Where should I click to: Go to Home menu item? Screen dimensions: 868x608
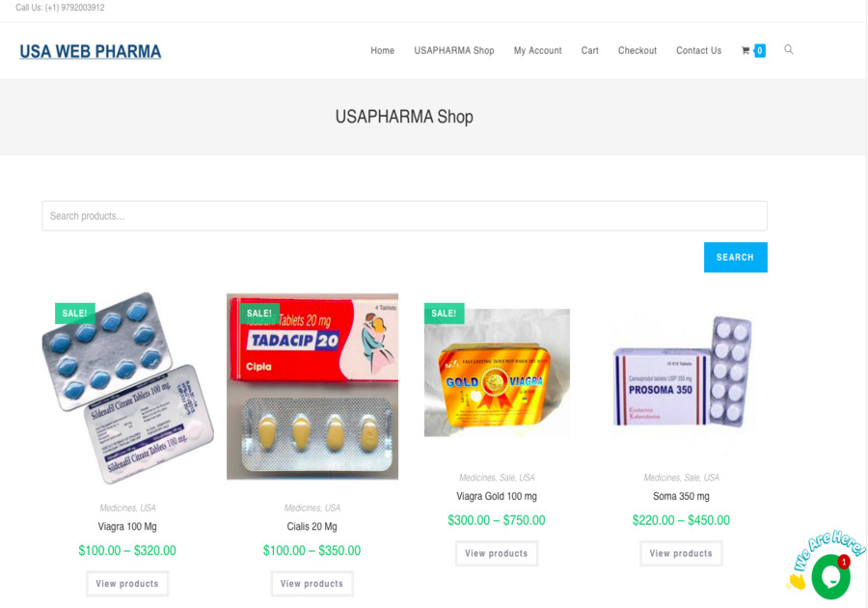383,50
